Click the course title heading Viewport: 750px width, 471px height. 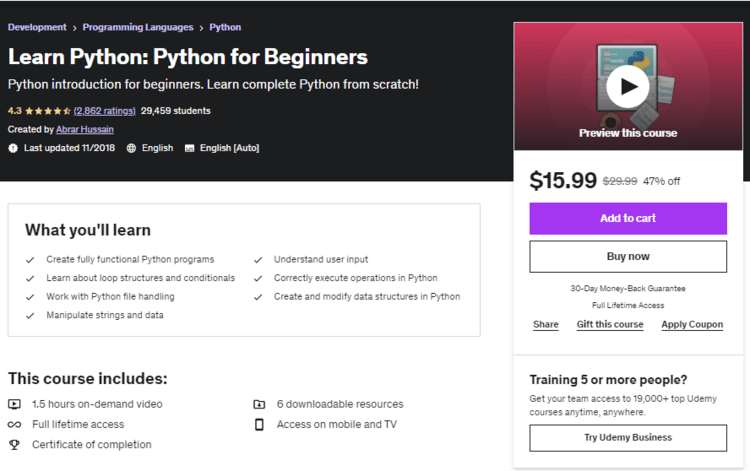(x=188, y=57)
